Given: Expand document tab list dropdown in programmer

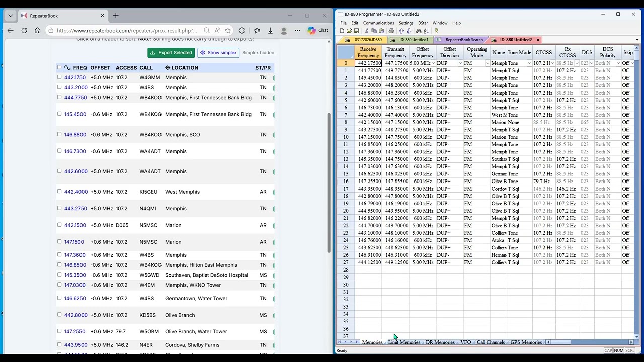Looking at the screenshot, I should [x=637, y=40].
